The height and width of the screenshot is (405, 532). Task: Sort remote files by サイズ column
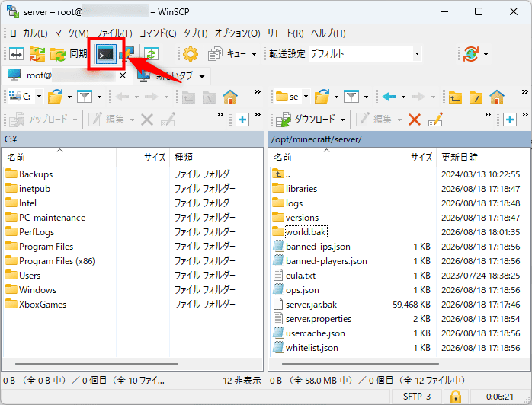click(410, 158)
